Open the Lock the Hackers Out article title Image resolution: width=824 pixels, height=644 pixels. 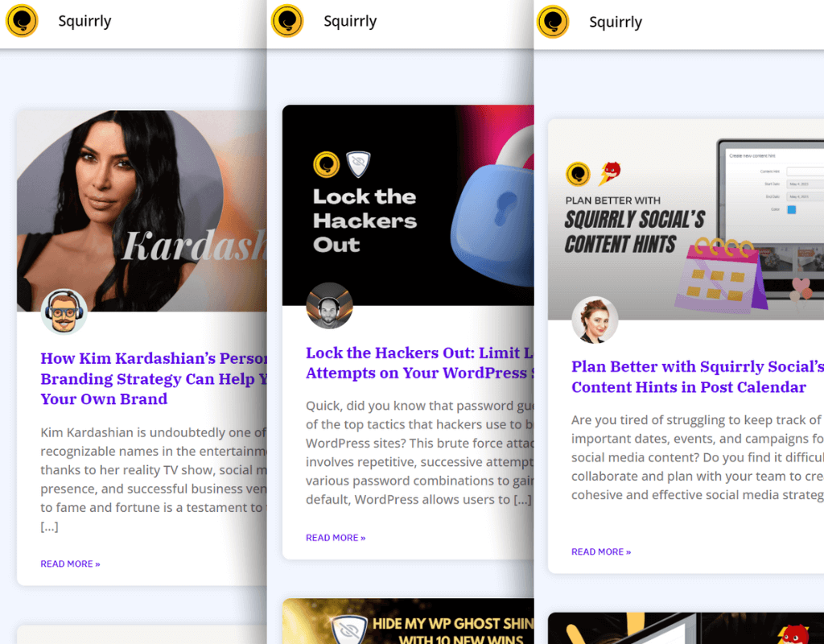click(x=420, y=363)
